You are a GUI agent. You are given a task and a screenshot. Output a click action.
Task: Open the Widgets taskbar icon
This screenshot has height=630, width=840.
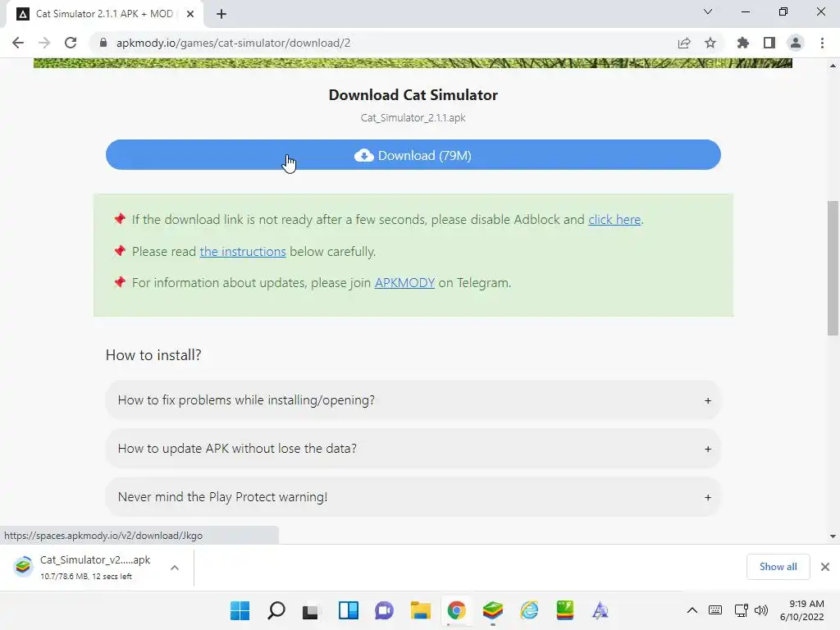click(348, 610)
